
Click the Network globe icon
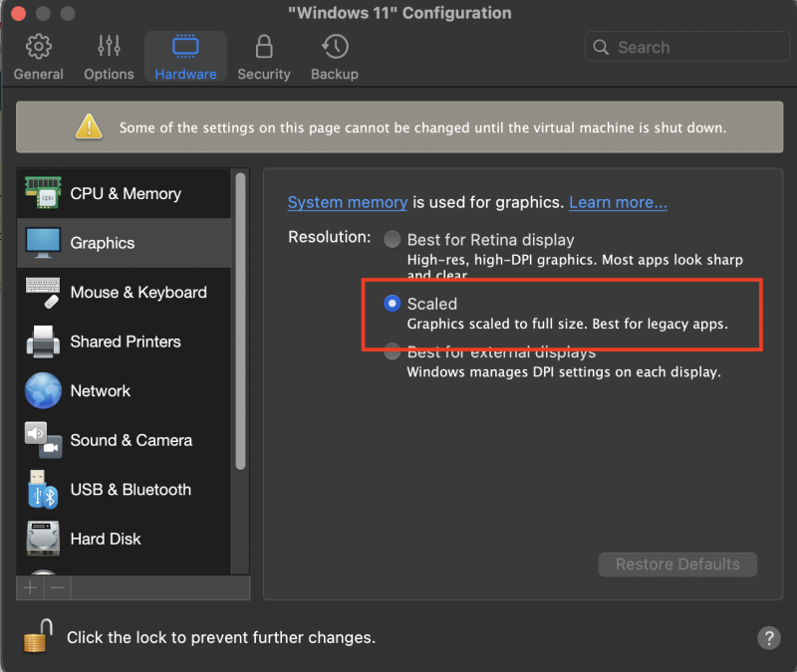click(43, 390)
